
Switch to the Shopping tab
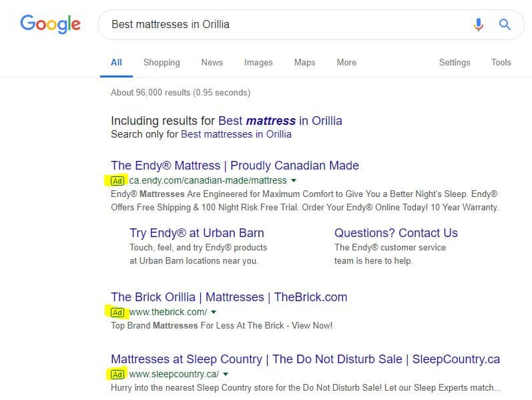[x=162, y=62]
